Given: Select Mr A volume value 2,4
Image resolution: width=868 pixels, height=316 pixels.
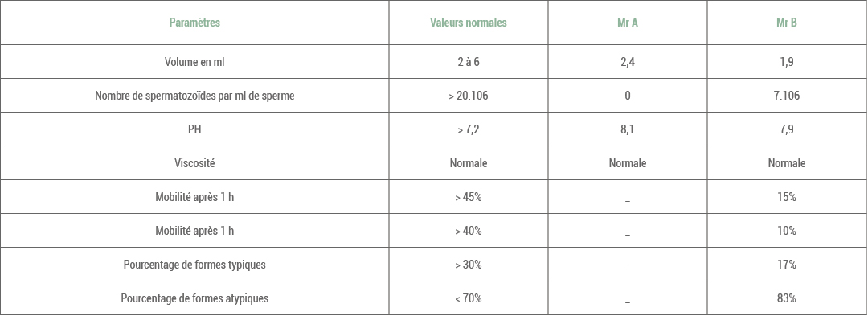Looking at the screenshot, I should [x=627, y=62].
